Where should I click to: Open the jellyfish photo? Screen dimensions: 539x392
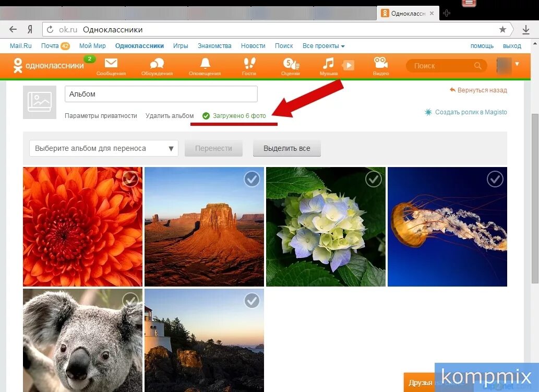447,227
